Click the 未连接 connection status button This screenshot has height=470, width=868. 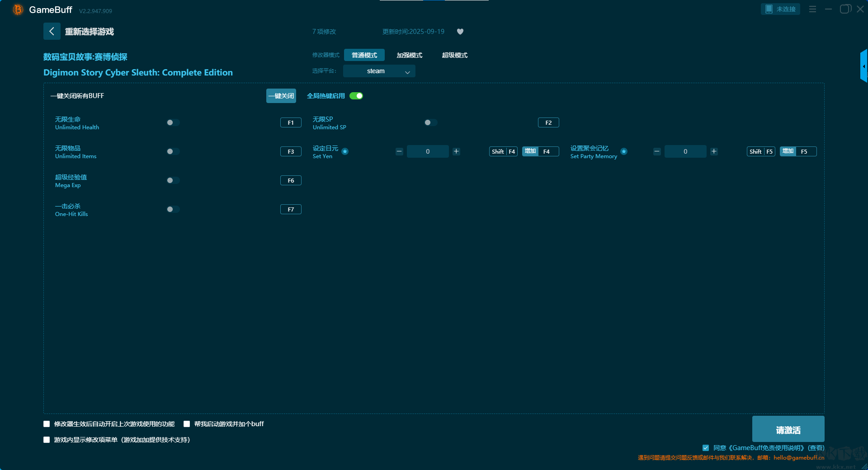[x=780, y=9]
